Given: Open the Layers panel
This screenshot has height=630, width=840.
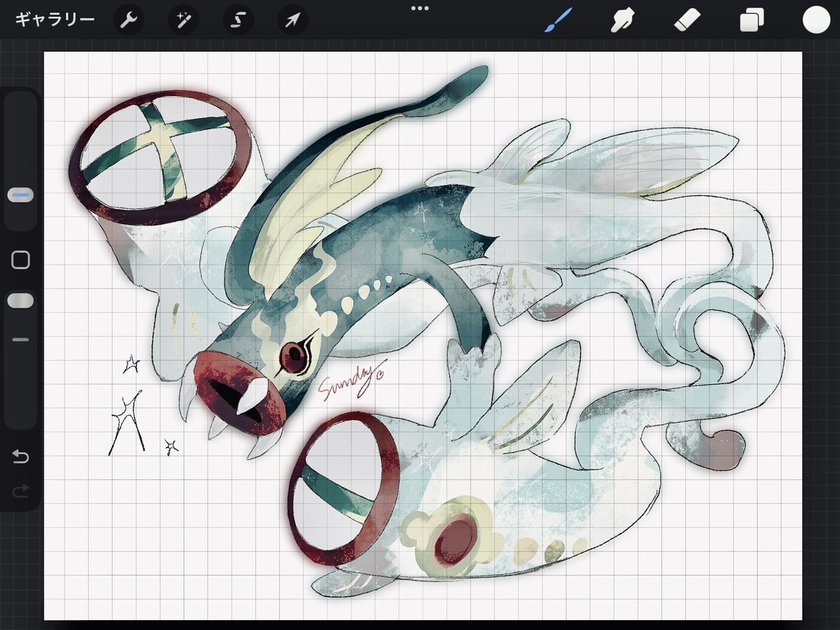Looking at the screenshot, I should tap(752, 20).
